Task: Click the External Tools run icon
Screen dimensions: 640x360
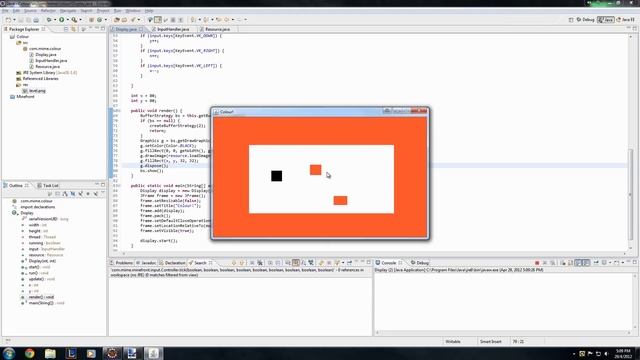Action: 74,20
